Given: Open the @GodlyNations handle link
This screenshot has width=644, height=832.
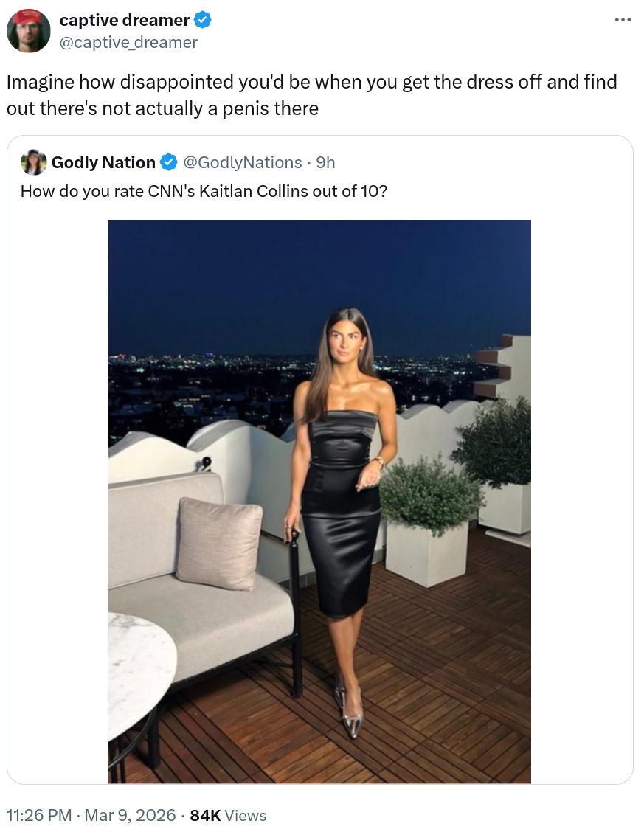Looking at the screenshot, I should (x=243, y=162).
